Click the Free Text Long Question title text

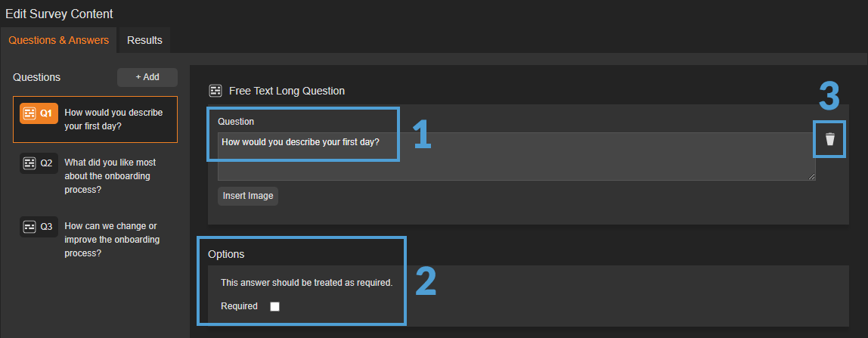coord(287,91)
